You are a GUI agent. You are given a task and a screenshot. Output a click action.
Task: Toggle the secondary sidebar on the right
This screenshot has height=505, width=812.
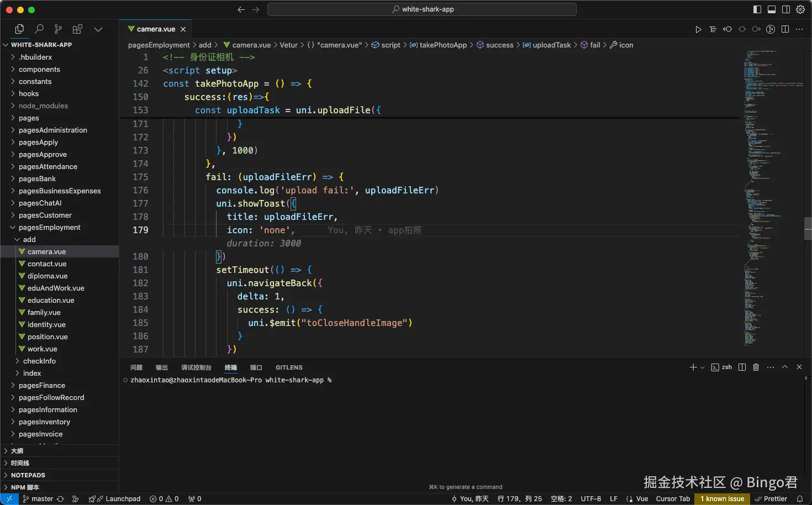coord(786,9)
